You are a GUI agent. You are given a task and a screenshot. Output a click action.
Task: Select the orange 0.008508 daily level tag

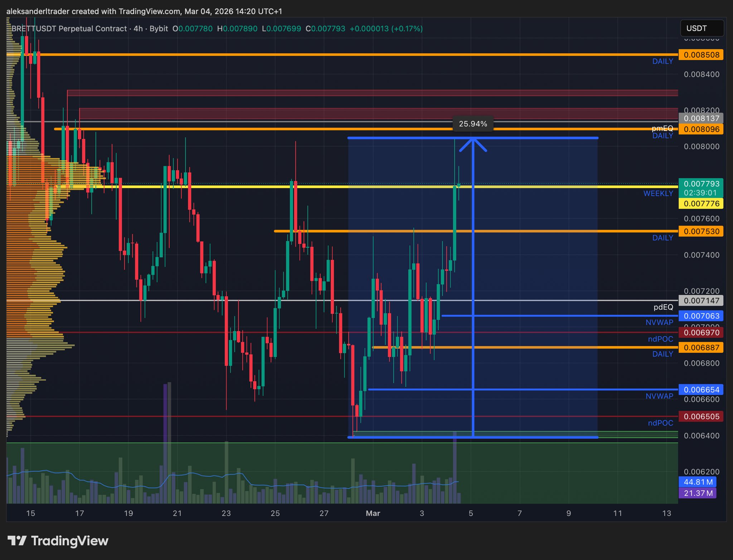701,55
